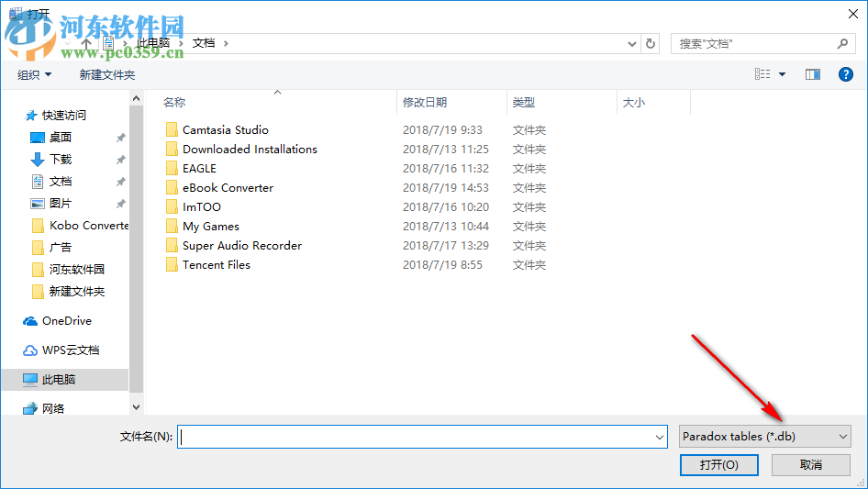Click the 文件名 input field
Viewport: 868px width, 489px height.
pos(422,437)
